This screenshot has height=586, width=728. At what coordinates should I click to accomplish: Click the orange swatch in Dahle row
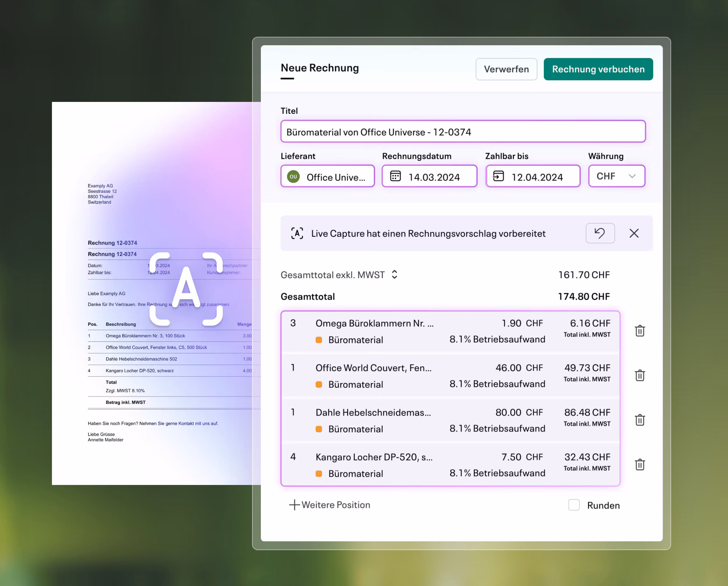tap(319, 429)
